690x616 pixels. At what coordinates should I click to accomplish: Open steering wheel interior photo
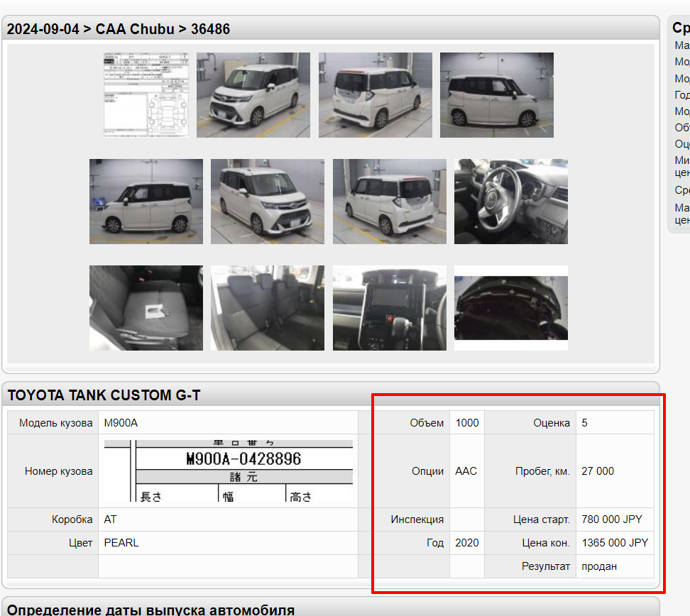tap(511, 202)
